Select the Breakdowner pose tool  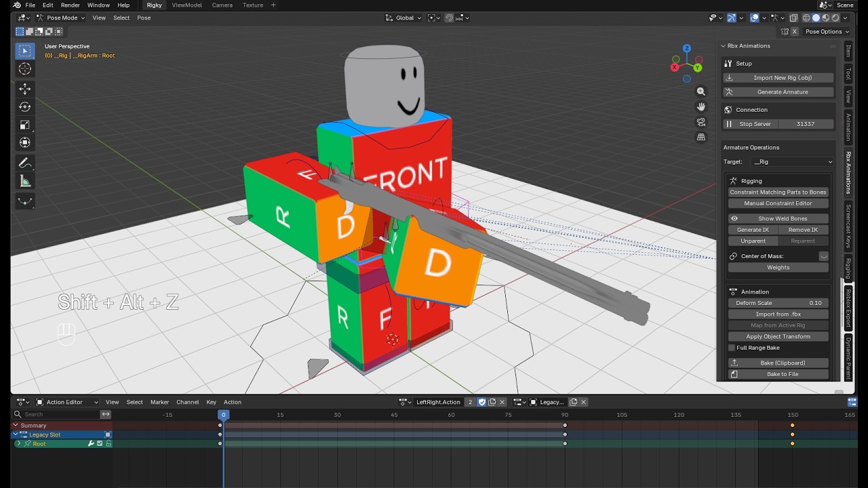25,201
